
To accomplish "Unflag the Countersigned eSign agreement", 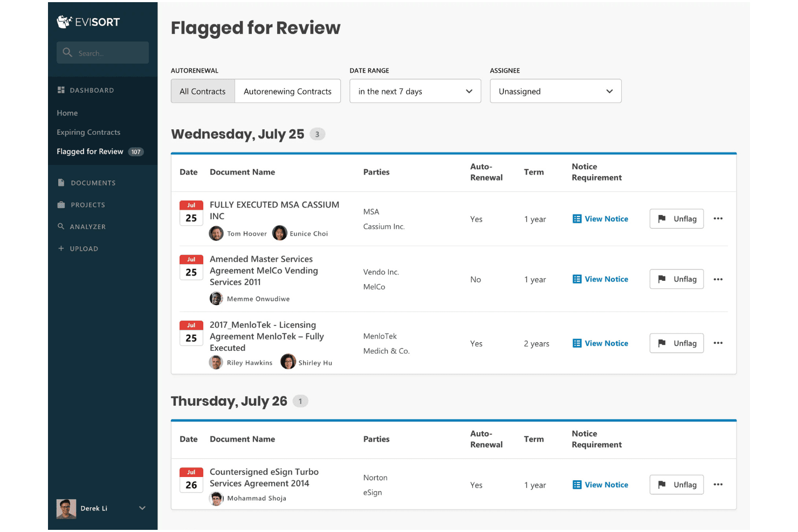I will point(677,485).
